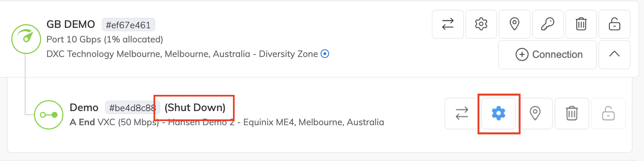Image resolution: width=644 pixels, height=161 pixels.
Task: Show location pin for Demo VXC
Action: [x=535, y=113]
